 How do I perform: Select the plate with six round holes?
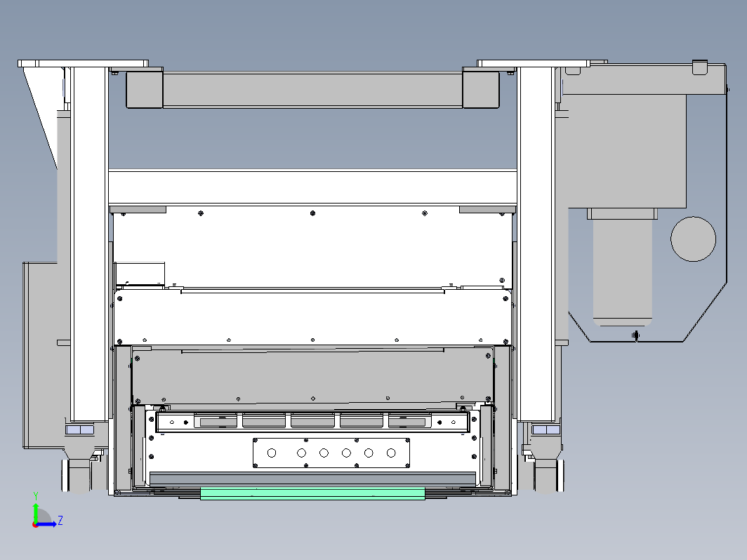[x=331, y=453]
